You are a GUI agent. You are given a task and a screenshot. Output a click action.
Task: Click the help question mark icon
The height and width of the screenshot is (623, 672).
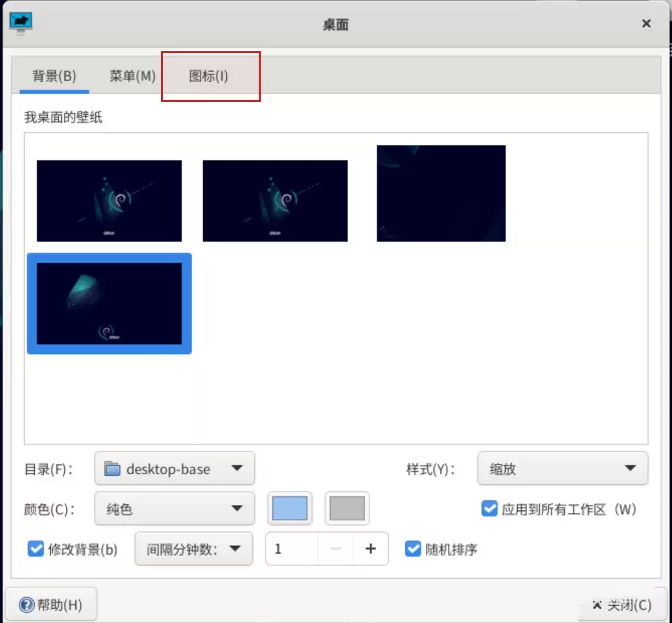tap(27, 605)
